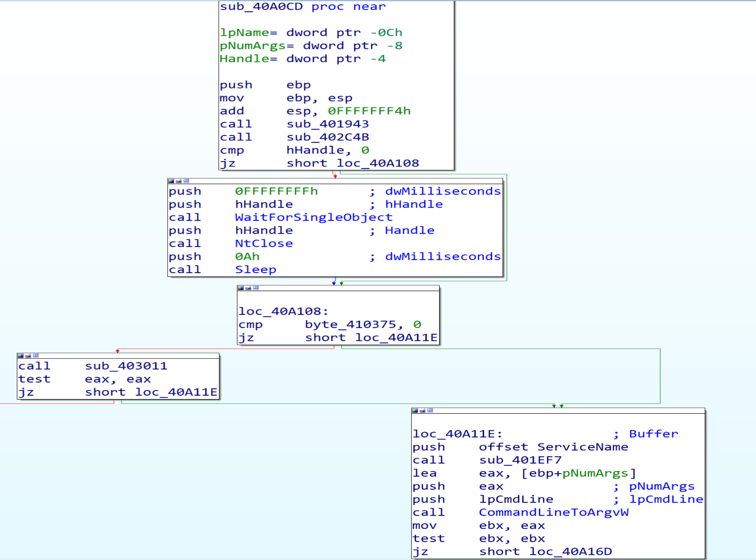Click the NtClose function name

(264, 243)
